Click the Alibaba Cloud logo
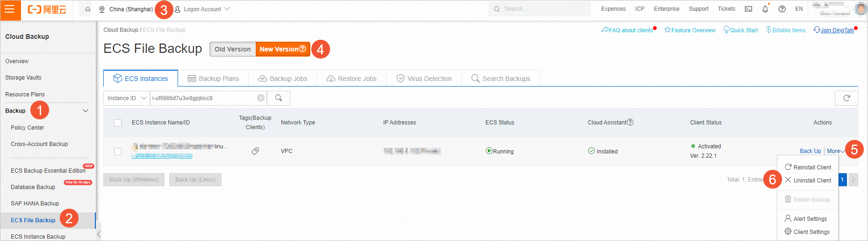868x241 pixels. [47, 9]
